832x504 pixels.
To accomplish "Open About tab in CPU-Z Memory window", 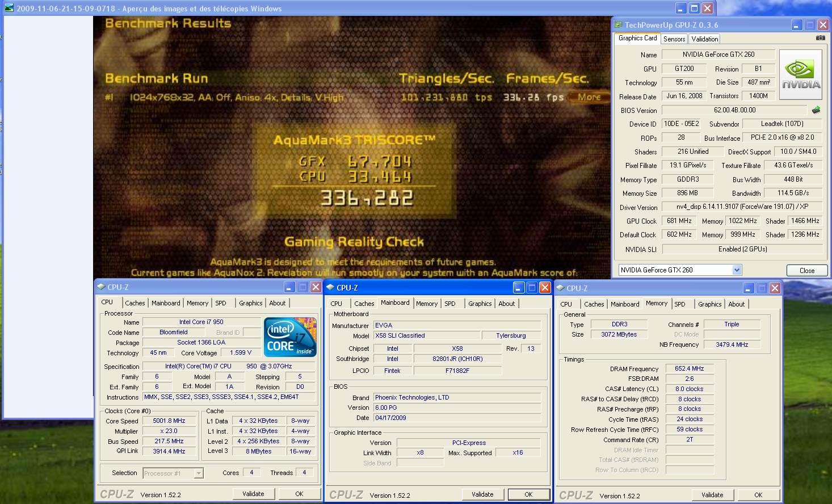I will point(736,304).
